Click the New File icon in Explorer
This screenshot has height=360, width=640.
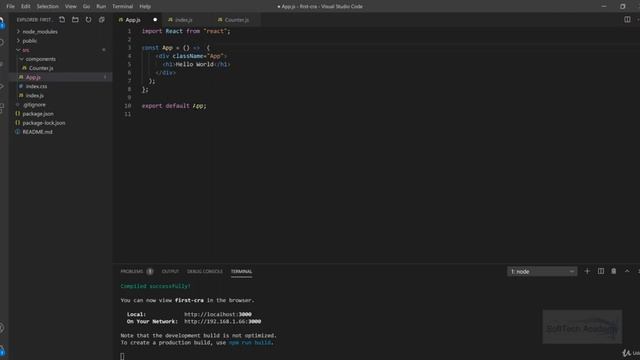pyautogui.click(x=62, y=20)
